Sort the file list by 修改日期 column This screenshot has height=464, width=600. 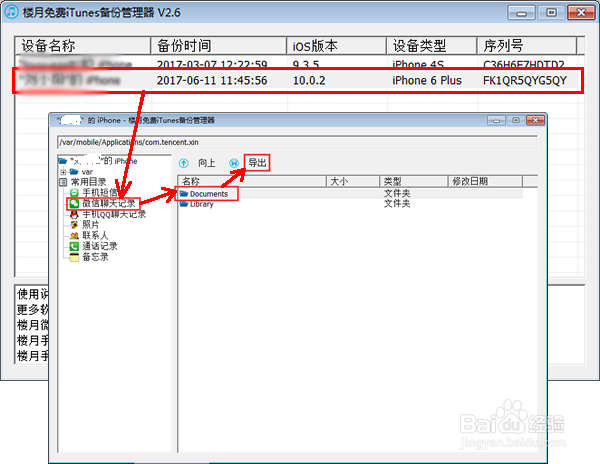pos(485,181)
